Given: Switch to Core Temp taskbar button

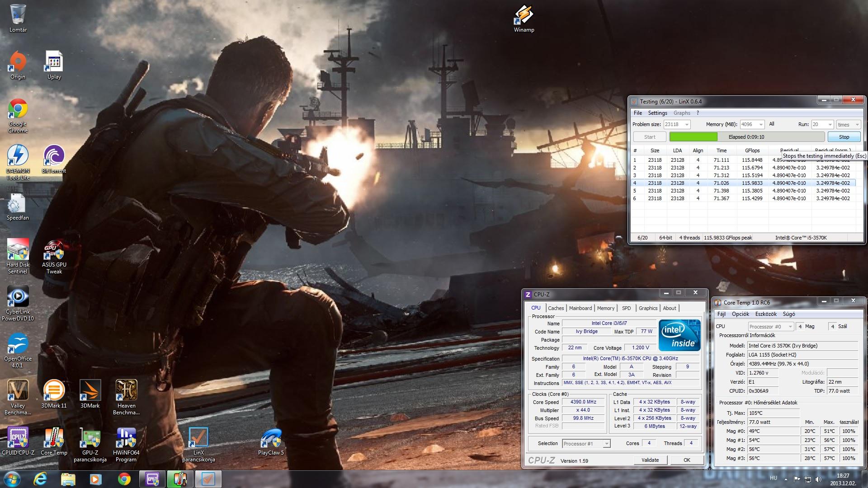Looking at the screenshot, I should click(180, 479).
